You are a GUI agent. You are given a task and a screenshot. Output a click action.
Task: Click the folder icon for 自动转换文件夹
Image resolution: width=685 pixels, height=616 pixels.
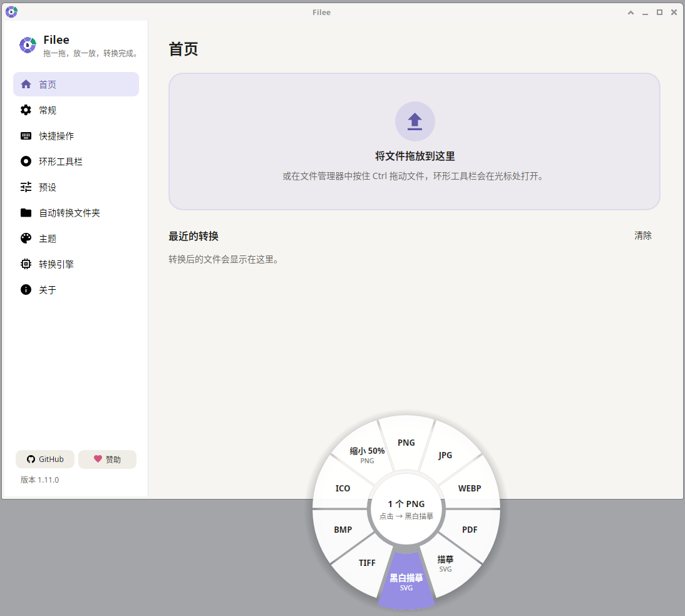coord(26,213)
